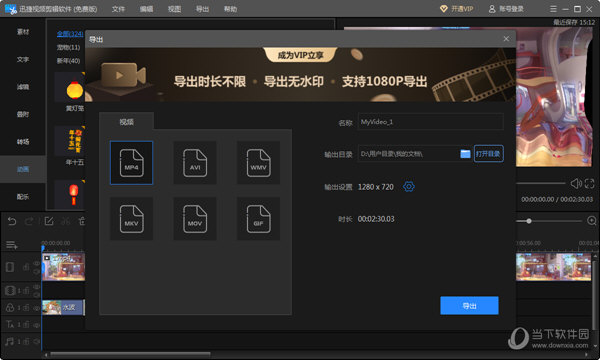600x360 pixels.
Task: Select the MP4 export format
Action: [x=131, y=163]
